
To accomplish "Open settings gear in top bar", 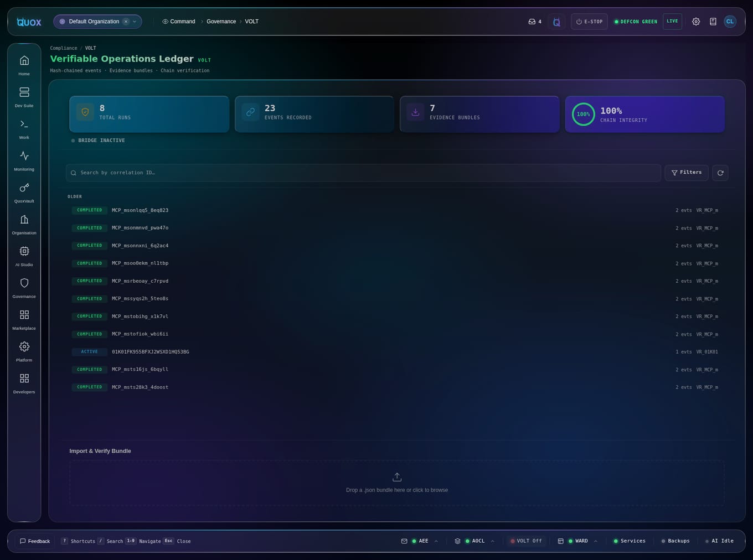I will (696, 22).
